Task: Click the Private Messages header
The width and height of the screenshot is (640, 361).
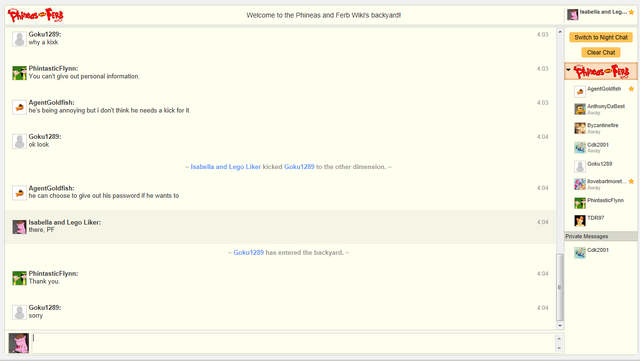Action: click(601, 236)
